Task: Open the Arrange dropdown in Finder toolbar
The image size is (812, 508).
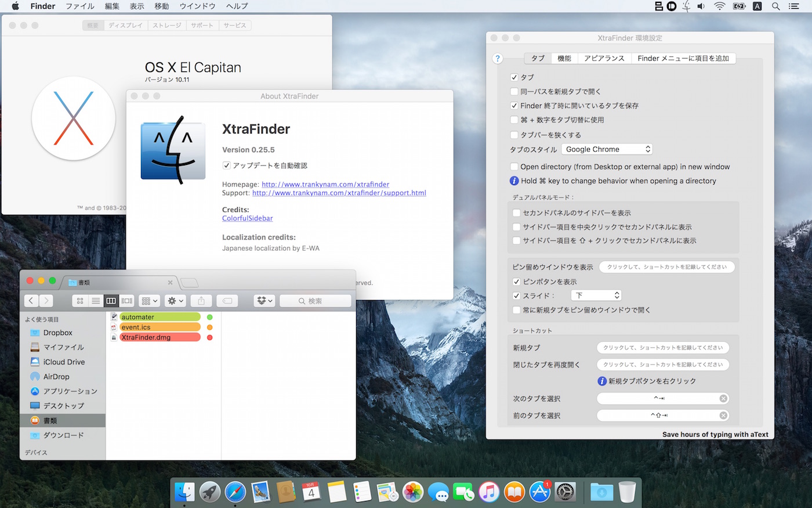Action: tap(149, 301)
